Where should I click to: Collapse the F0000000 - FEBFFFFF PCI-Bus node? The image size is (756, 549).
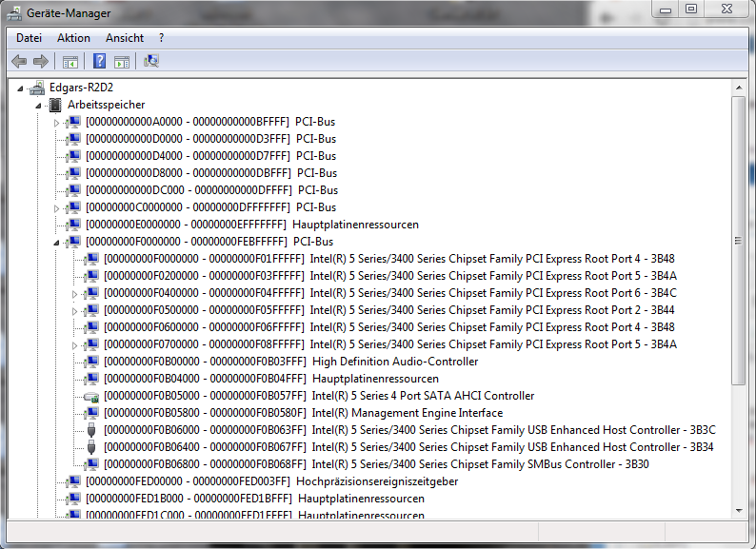[x=56, y=243]
